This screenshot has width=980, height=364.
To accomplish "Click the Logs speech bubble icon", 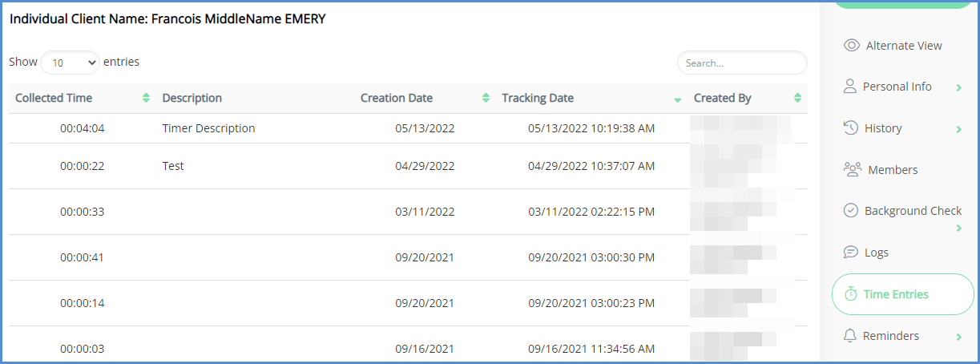I will pyautogui.click(x=851, y=253).
